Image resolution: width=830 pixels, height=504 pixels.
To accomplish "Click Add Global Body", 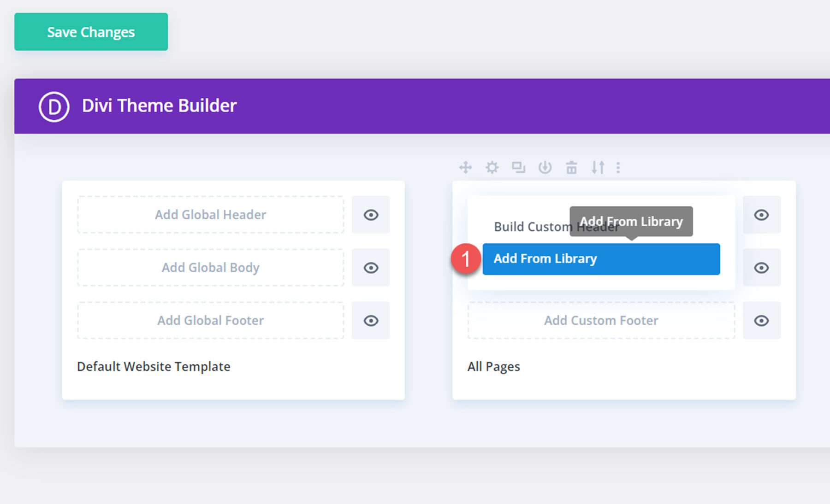I will coord(211,268).
